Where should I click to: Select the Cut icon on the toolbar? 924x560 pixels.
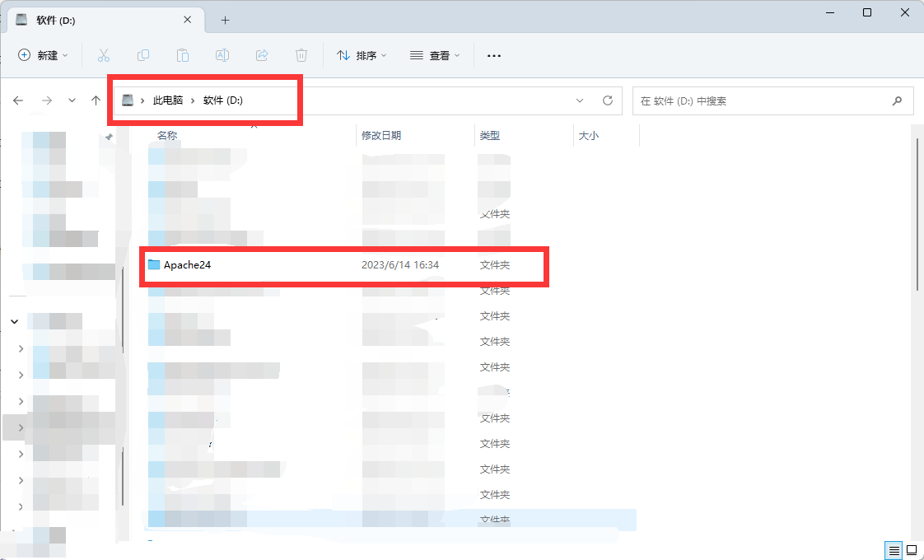click(104, 54)
